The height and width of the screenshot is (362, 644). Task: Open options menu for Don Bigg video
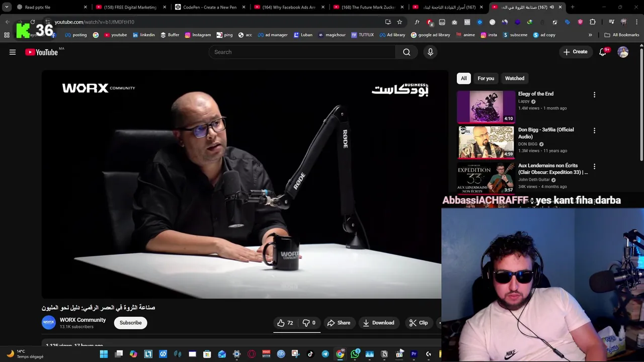[x=594, y=131]
